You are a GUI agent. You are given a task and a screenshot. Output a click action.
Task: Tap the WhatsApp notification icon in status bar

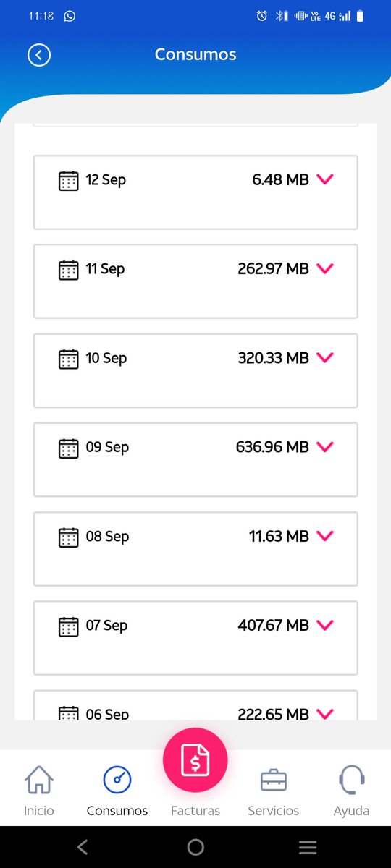[70, 16]
